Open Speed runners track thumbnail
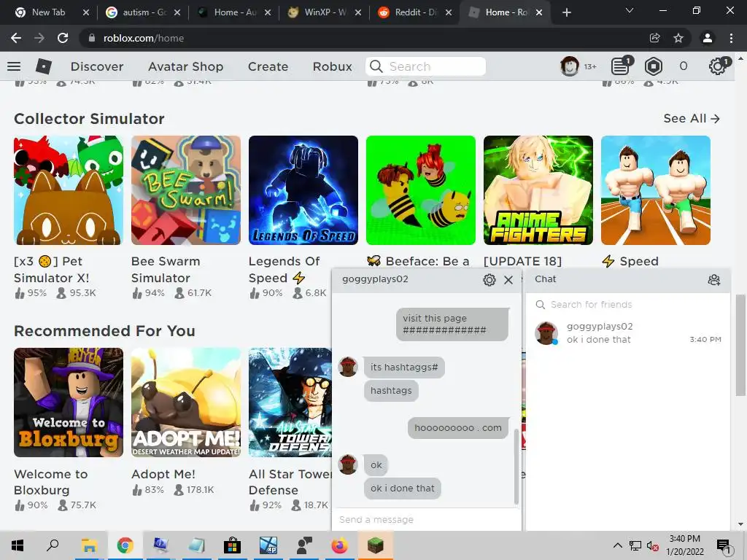The image size is (747, 560). (656, 190)
